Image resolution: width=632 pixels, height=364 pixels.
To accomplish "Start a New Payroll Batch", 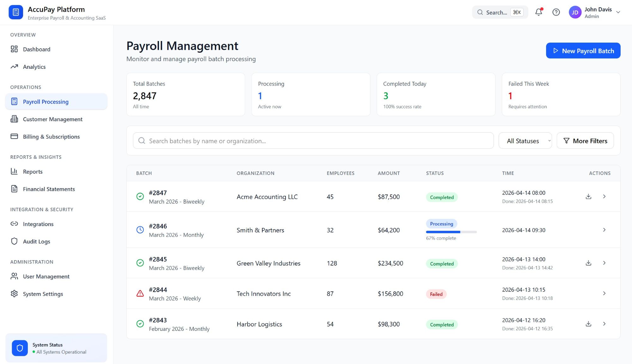I will point(583,51).
